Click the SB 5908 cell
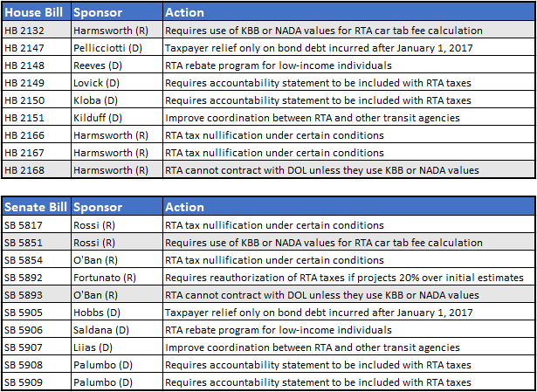Screen dimensions: 537x392 [x=37, y=365]
